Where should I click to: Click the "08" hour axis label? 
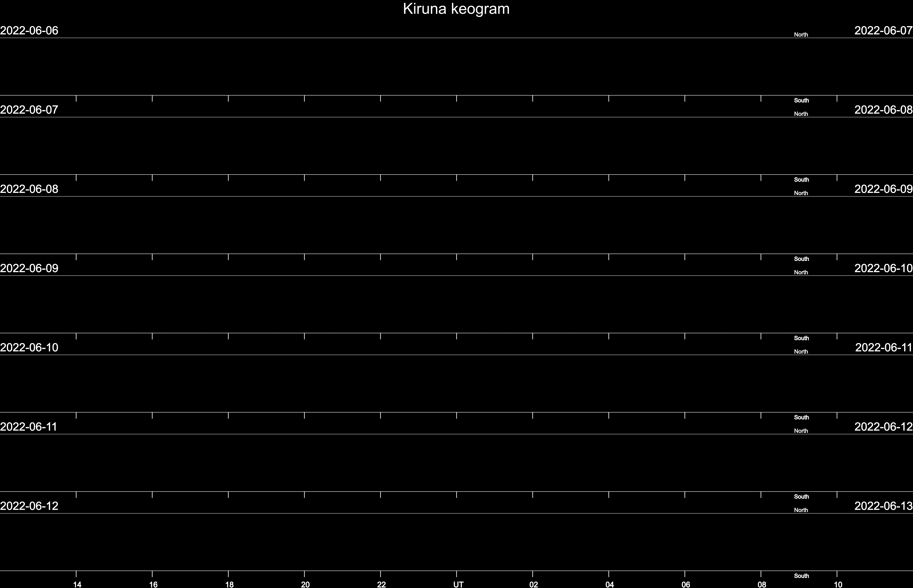pyautogui.click(x=762, y=584)
